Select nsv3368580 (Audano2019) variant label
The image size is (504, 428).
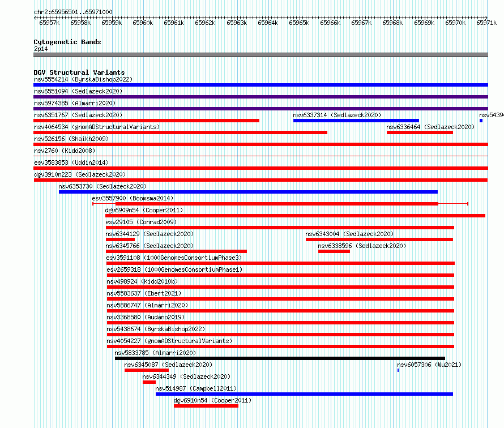146,317
